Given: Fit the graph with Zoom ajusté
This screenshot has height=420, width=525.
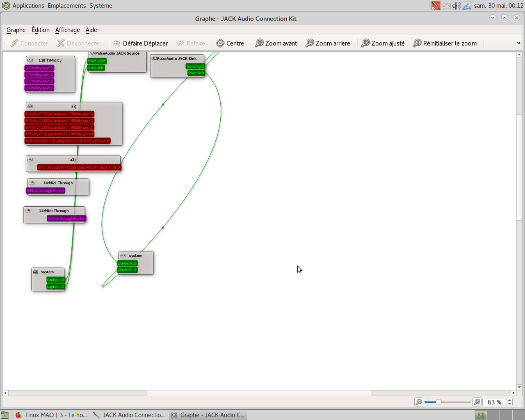Looking at the screenshot, I should point(383,43).
